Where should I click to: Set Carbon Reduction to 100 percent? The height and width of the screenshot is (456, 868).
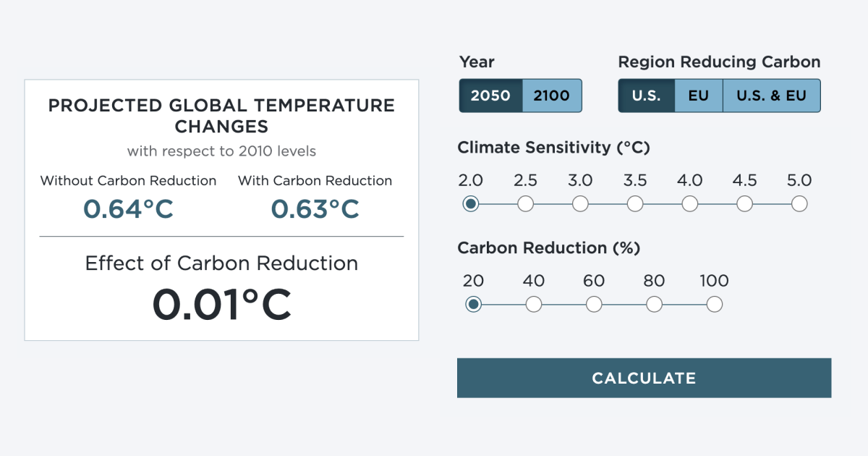pyautogui.click(x=714, y=304)
